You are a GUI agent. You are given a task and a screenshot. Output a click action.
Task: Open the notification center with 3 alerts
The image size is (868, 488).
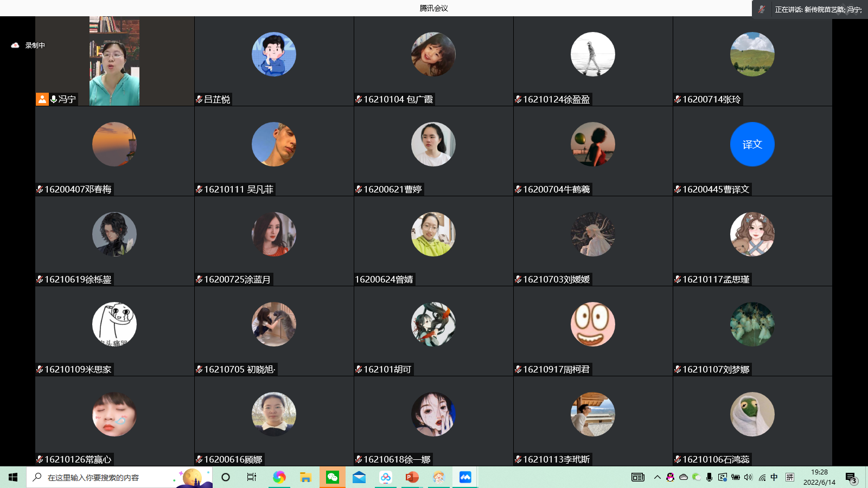pyautogui.click(x=851, y=478)
